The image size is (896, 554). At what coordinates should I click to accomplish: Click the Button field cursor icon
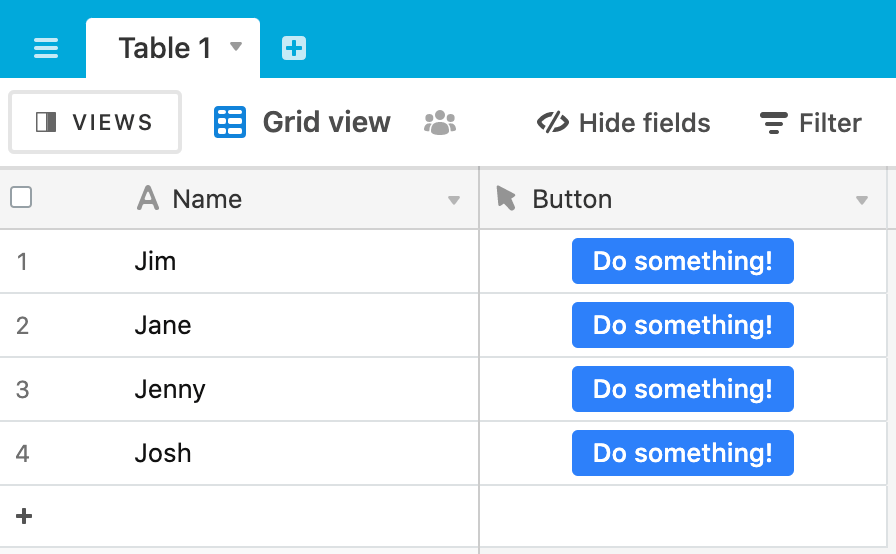coord(506,198)
